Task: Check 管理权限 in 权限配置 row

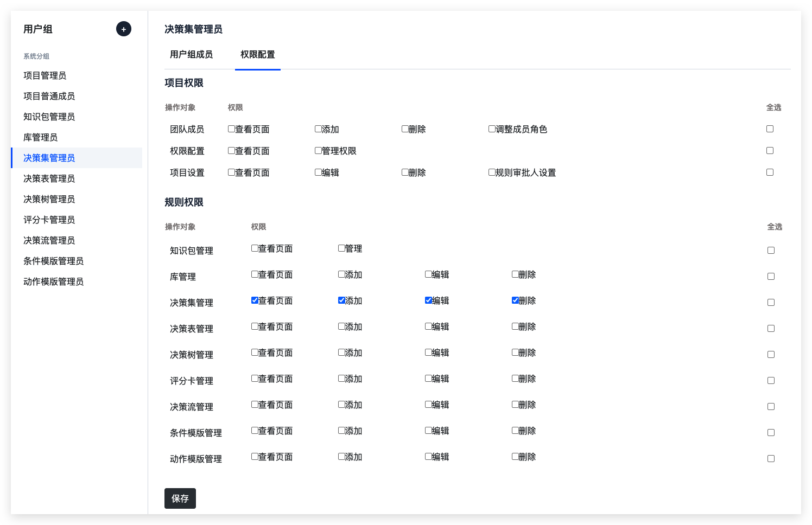Action: pos(319,151)
